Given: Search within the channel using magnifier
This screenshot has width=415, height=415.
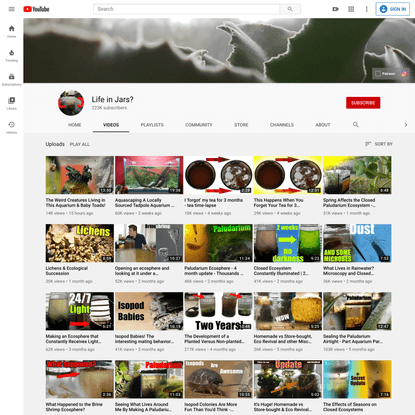Looking at the screenshot, I should 356,125.
